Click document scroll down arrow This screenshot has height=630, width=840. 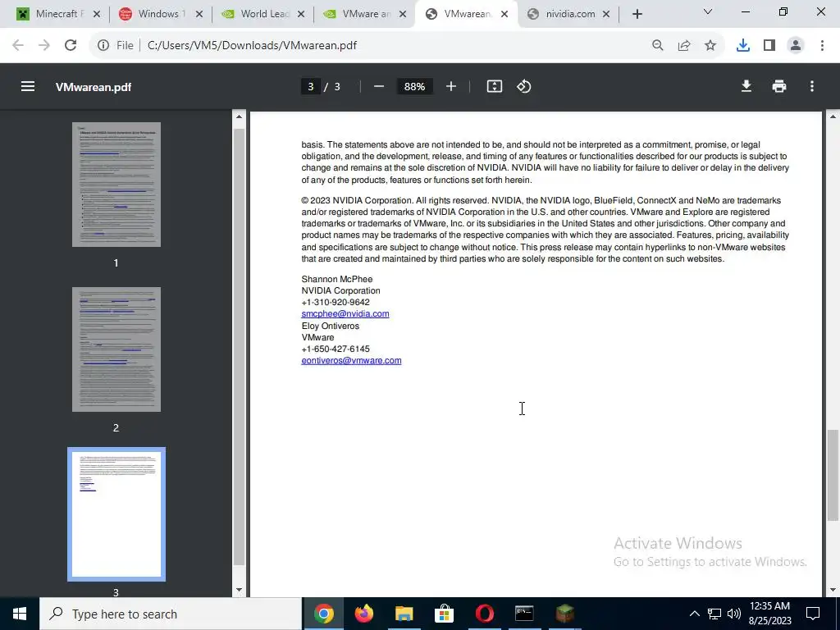pos(833,590)
